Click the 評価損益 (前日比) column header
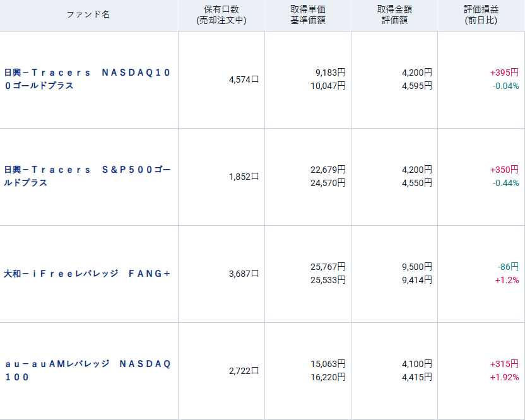The image size is (525, 420). (x=481, y=15)
